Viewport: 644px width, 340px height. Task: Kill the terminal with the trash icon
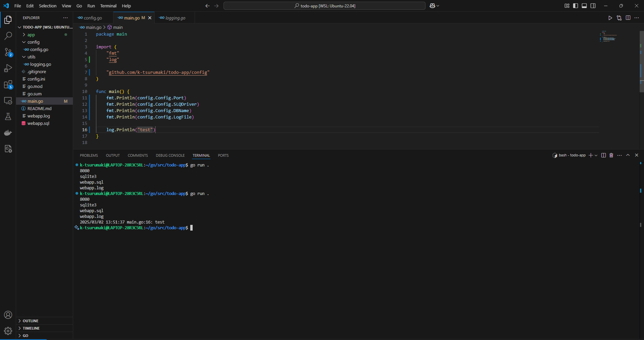[x=611, y=155]
